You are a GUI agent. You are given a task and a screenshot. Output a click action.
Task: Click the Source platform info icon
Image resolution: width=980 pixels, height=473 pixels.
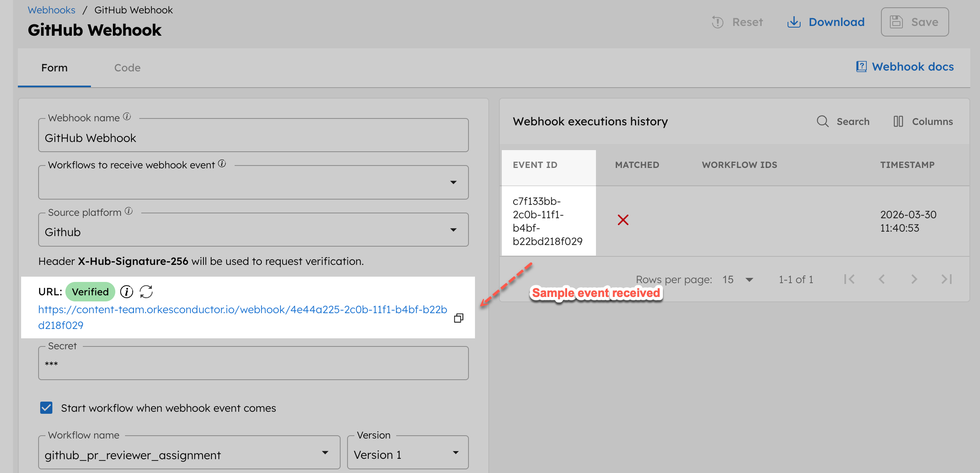point(129,211)
